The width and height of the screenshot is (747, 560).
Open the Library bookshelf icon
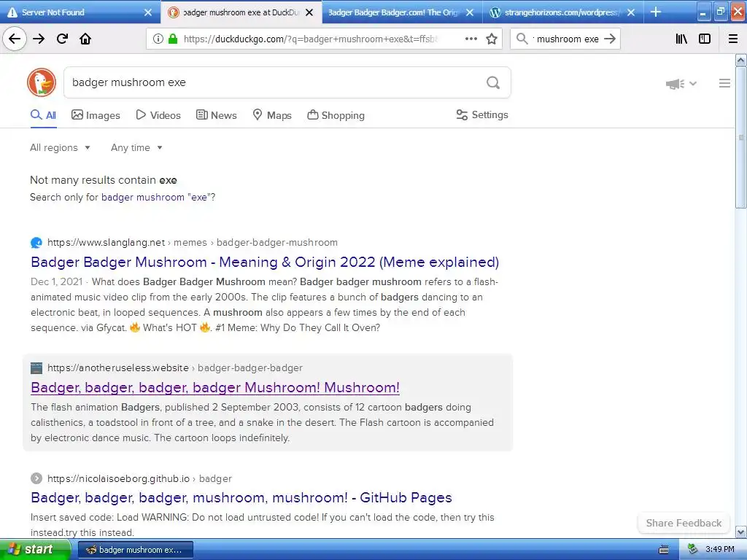[x=681, y=39]
